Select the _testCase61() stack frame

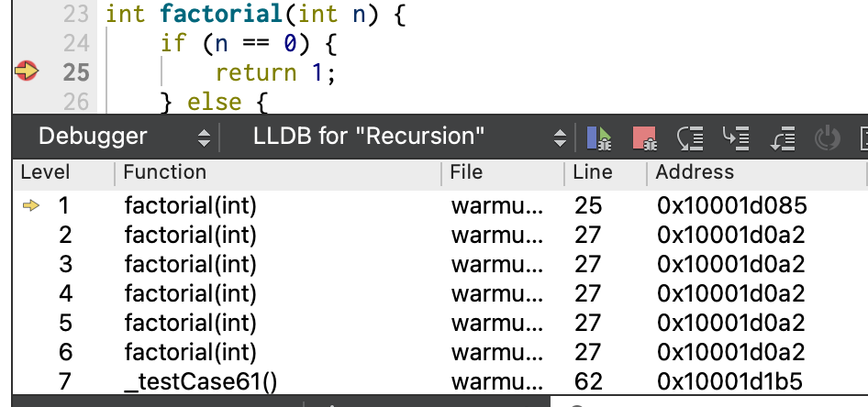click(x=200, y=382)
